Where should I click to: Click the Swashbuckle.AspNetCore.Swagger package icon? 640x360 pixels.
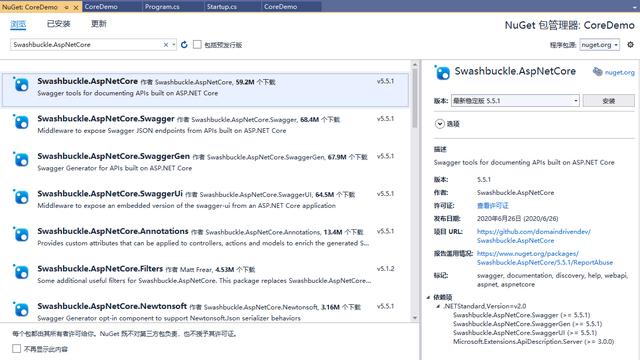pyautogui.click(x=21, y=122)
